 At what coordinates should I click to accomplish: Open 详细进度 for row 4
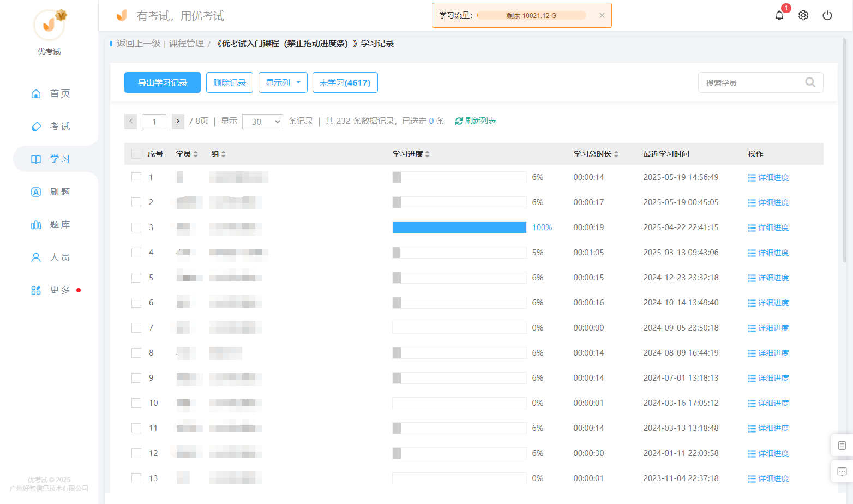tap(768, 253)
